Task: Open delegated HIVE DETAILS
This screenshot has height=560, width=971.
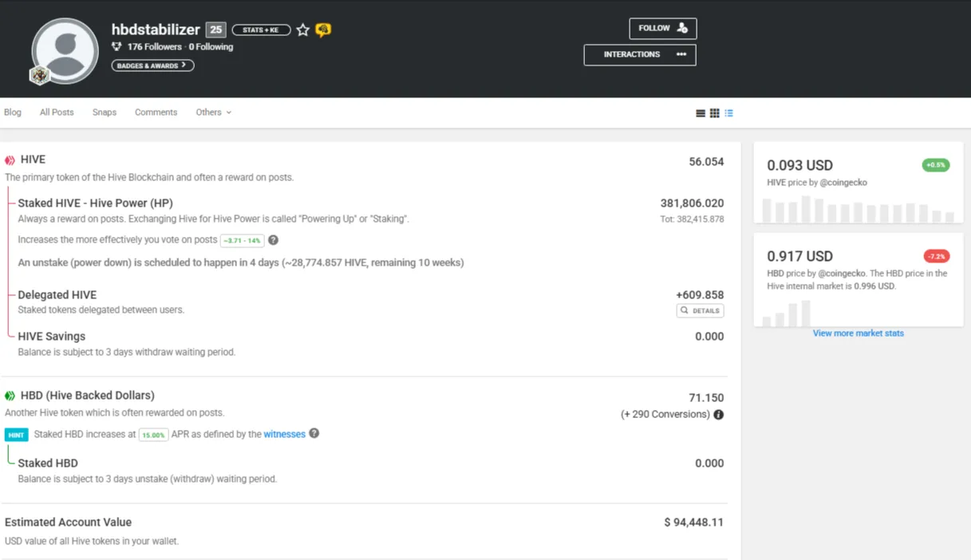Action: coord(700,311)
